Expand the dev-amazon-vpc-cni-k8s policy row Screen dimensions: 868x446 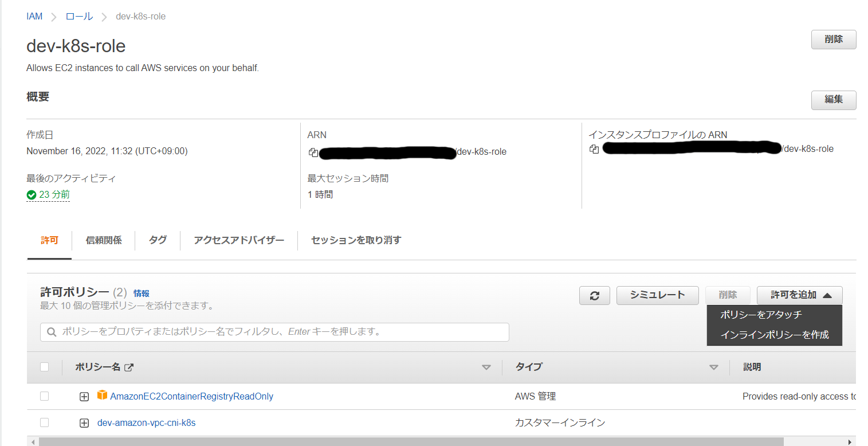pos(84,423)
